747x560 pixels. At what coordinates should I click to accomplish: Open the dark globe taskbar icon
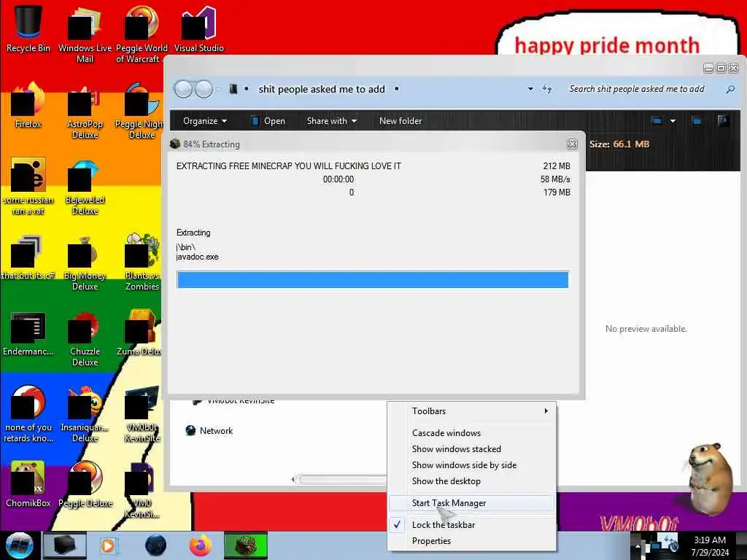point(156,545)
